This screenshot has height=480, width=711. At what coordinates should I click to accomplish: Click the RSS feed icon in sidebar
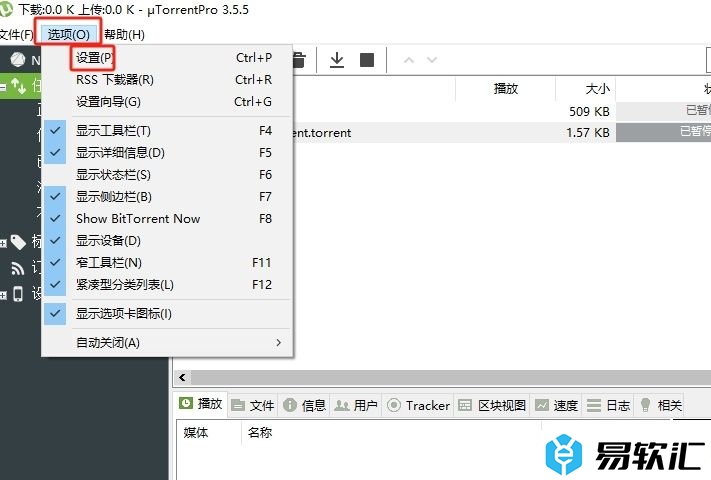pos(18,268)
